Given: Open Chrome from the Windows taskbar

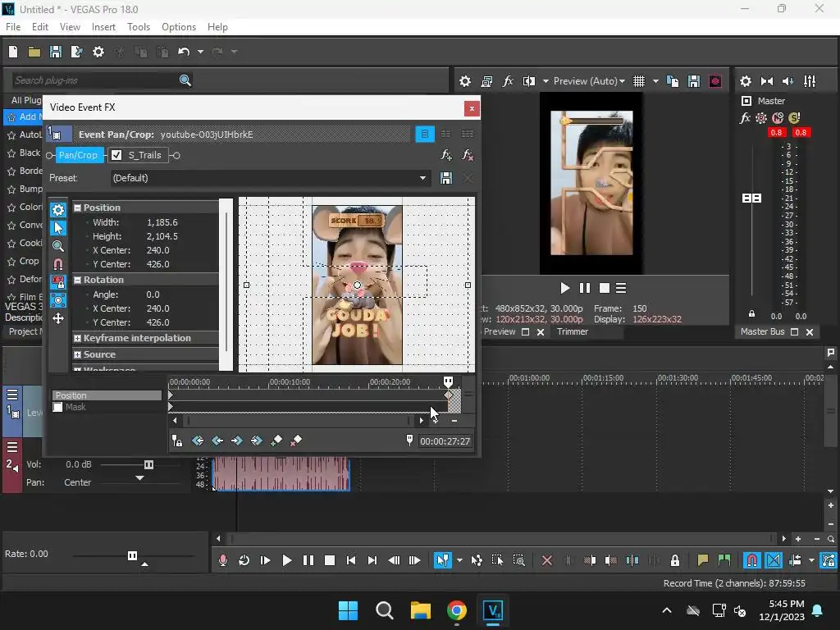Looking at the screenshot, I should click(x=457, y=610).
